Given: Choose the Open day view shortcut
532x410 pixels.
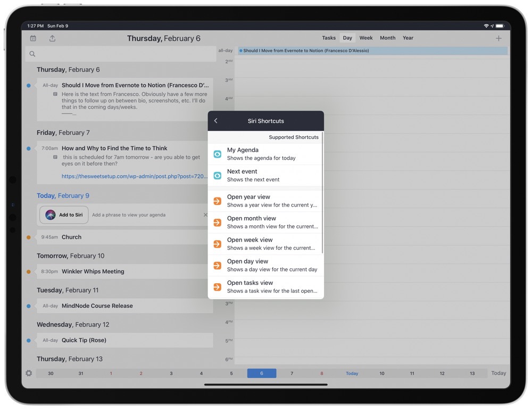Looking at the screenshot, I should 265,265.
